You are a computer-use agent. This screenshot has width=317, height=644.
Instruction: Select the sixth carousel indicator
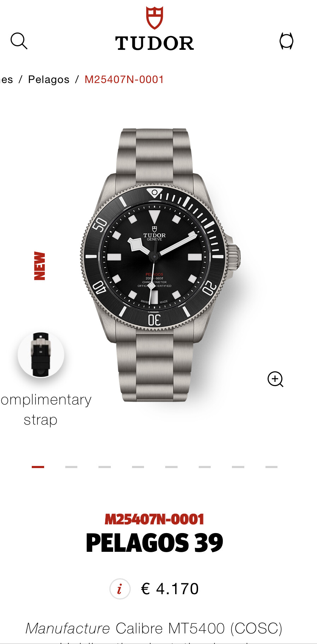pos(205,467)
